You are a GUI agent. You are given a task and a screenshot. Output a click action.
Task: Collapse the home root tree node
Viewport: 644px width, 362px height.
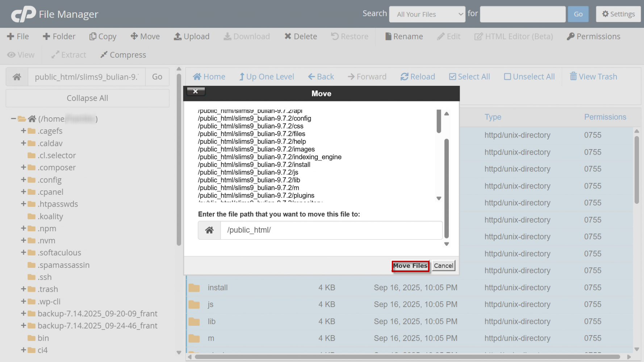[x=13, y=119]
